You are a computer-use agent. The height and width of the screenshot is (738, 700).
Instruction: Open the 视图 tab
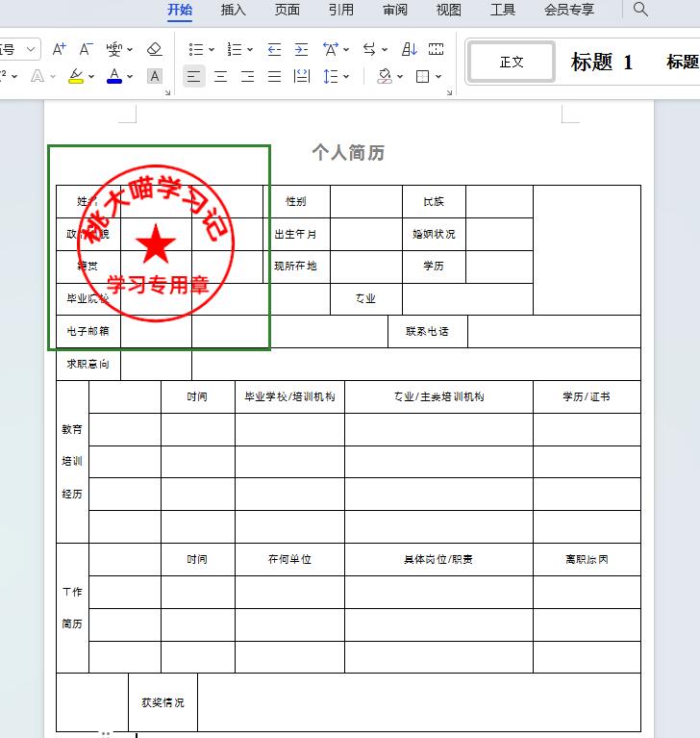(448, 10)
